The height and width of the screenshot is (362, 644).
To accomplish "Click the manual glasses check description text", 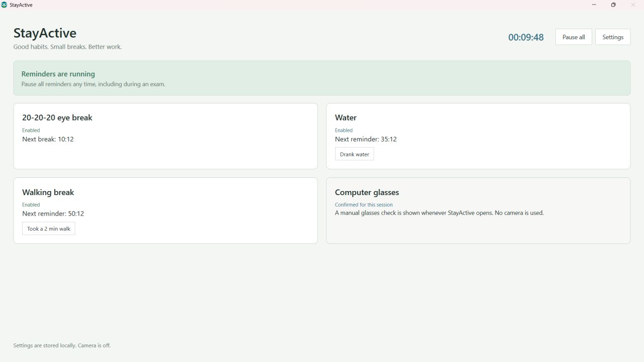I will tap(439, 213).
